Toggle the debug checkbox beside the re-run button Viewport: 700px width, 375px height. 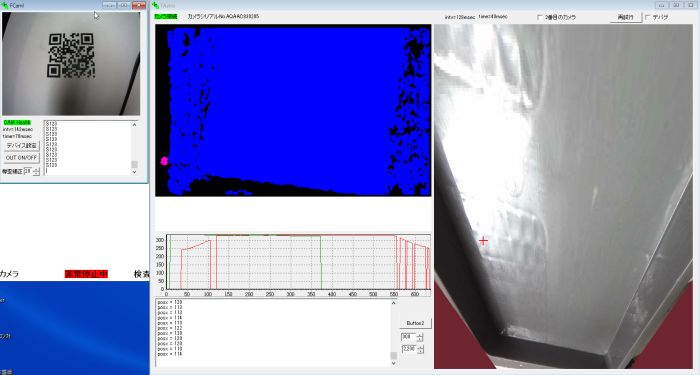coord(647,17)
